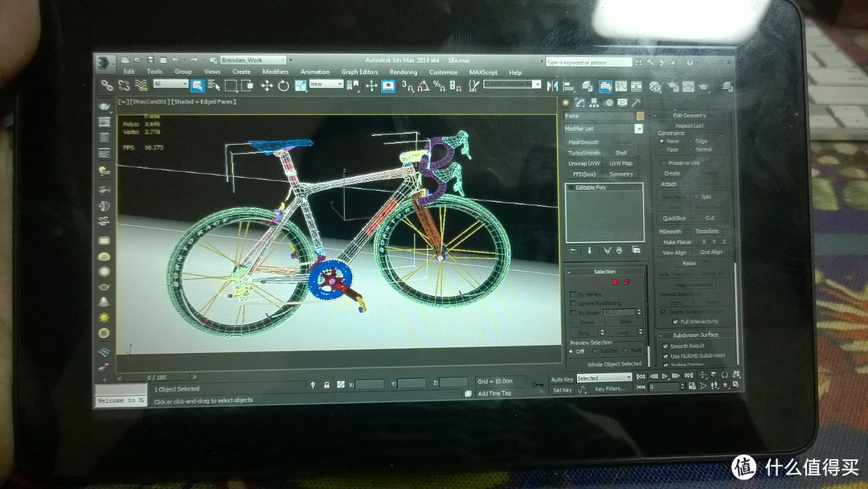Activate the Select Object tool
Viewport: 868px width, 489px height.
pos(198,85)
